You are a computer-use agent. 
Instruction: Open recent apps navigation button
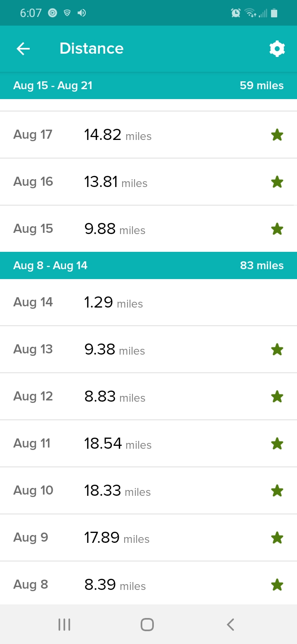click(x=64, y=624)
